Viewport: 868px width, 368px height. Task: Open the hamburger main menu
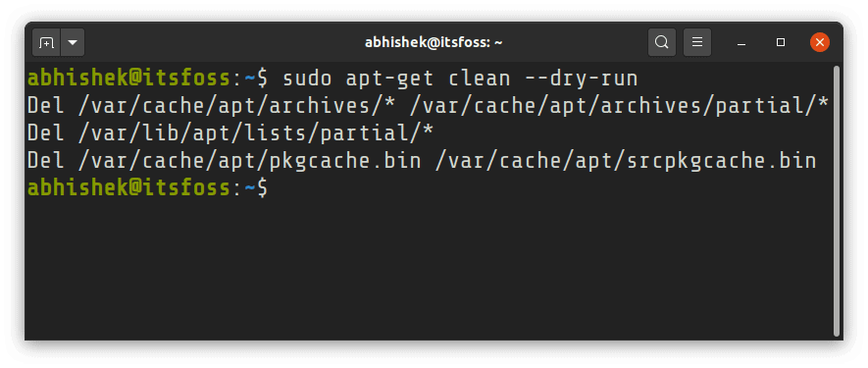697,42
